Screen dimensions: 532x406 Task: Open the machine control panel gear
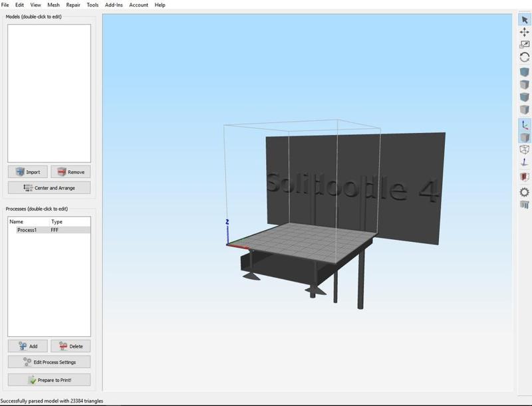tap(525, 192)
